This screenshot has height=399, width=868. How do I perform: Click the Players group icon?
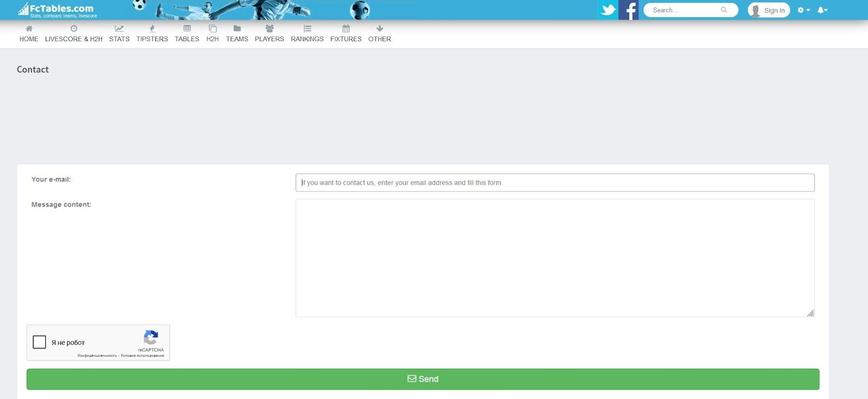(x=270, y=28)
